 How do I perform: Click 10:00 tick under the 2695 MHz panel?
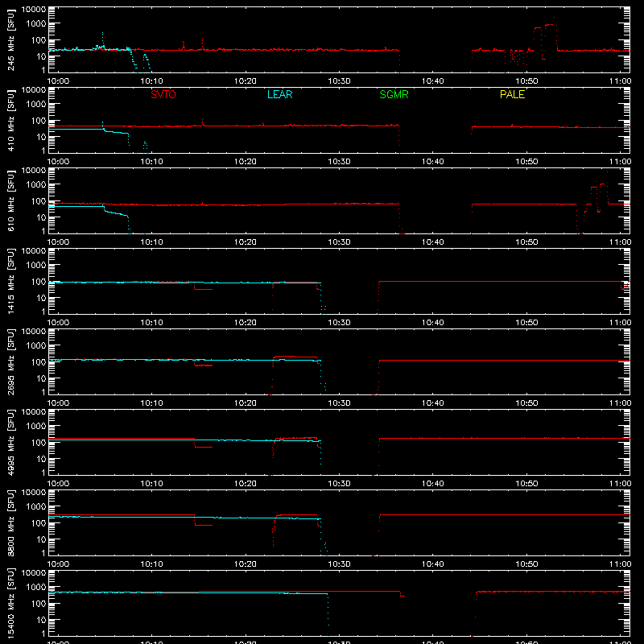point(58,403)
